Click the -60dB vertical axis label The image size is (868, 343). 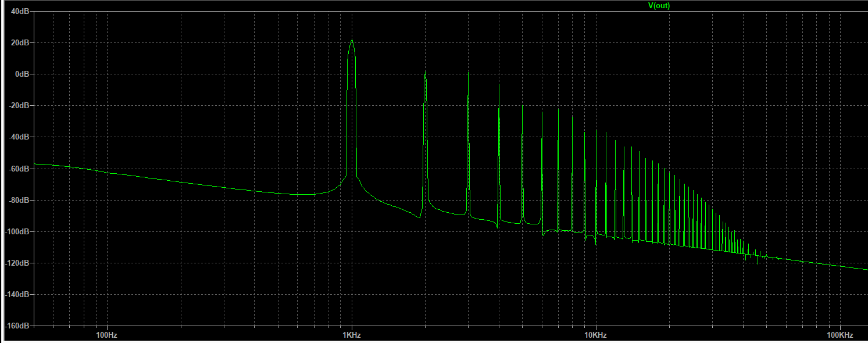20,169
